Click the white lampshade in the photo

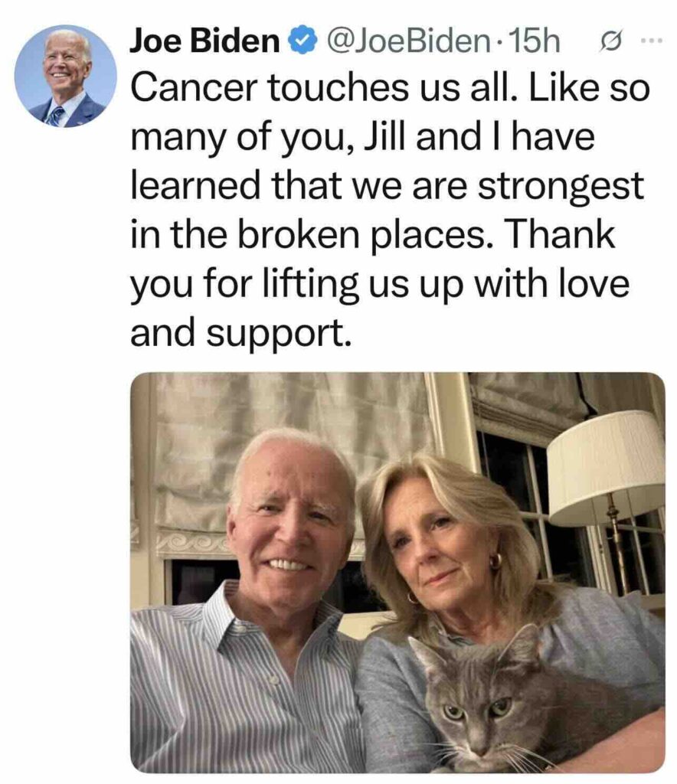606,466
